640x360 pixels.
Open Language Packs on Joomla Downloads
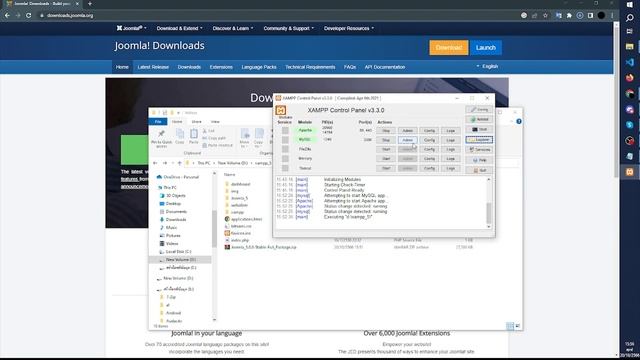click(x=259, y=67)
